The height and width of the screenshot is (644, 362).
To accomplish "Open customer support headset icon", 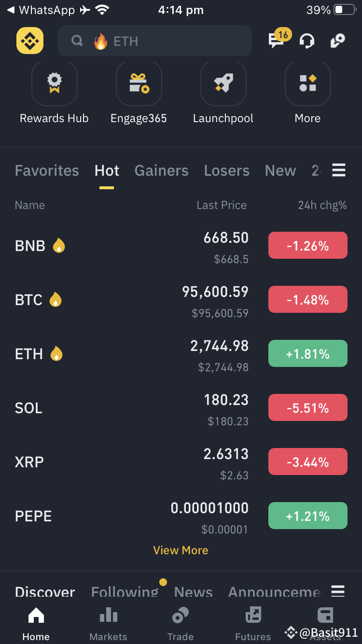I will (307, 41).
